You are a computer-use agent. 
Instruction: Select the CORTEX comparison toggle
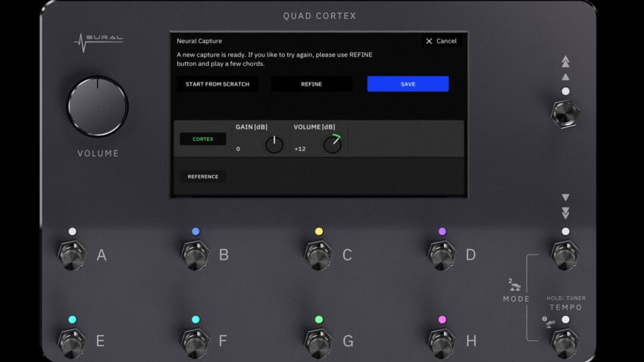tap(203, 139)
